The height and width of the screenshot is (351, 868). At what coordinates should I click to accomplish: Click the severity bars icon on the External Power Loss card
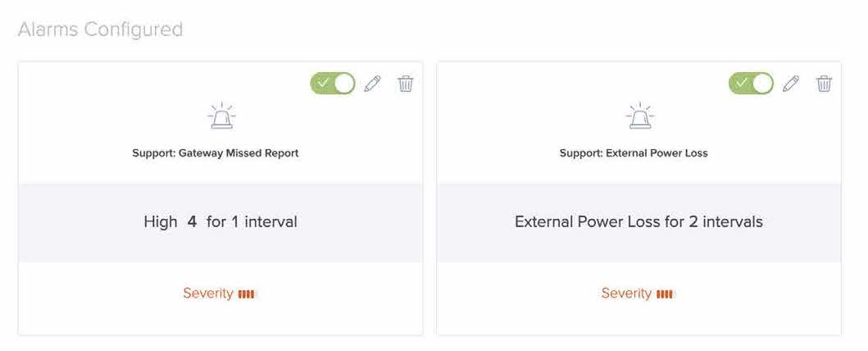(x=665, y=294)
